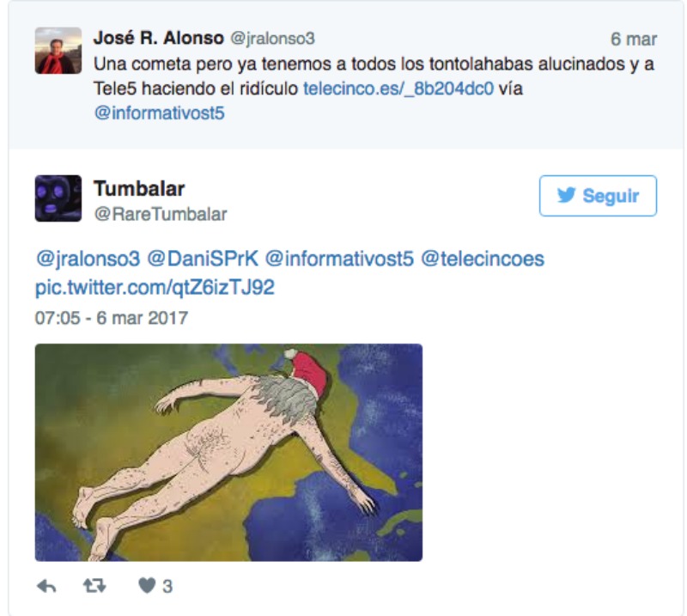Open the 07:05 - 6 mar 2017 timestamp
687x616 pixels.
tap(112, 318)
